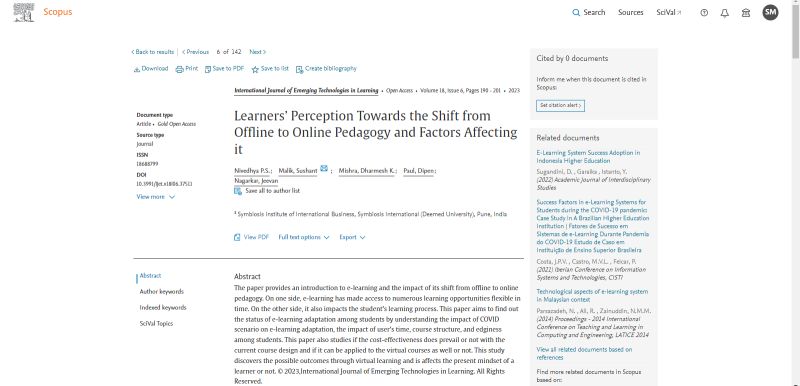Open Sources in top navigation

(x=631, y=12)
